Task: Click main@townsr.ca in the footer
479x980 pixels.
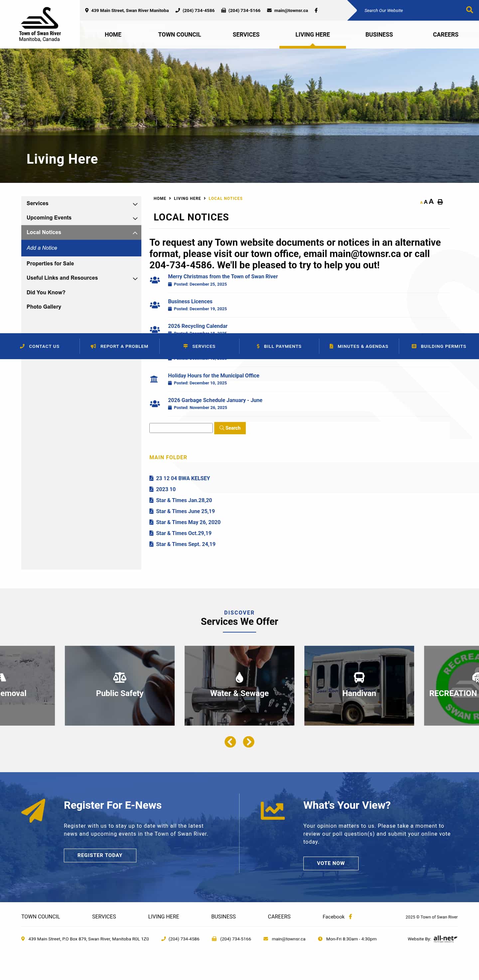Action: click(x=288, y=938)
